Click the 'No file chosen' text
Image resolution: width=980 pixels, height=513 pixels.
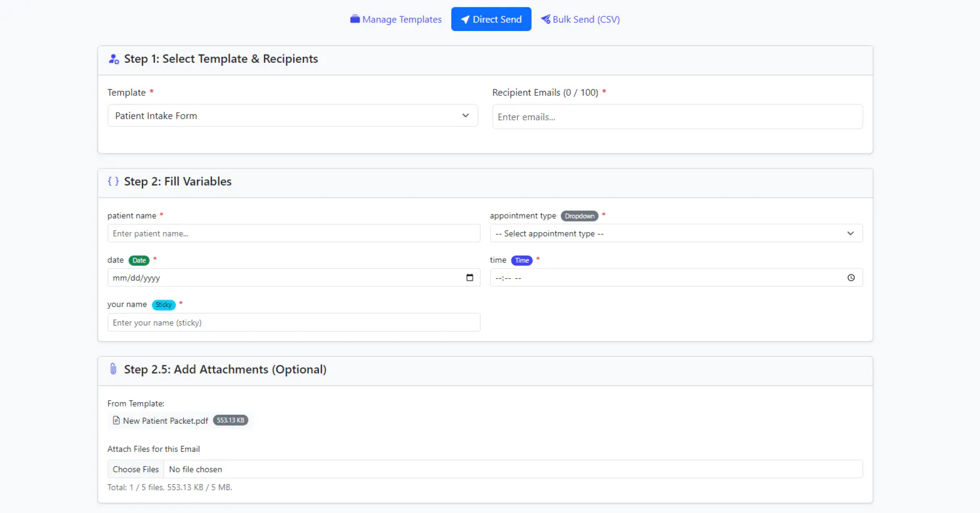(x=196, y=469)
